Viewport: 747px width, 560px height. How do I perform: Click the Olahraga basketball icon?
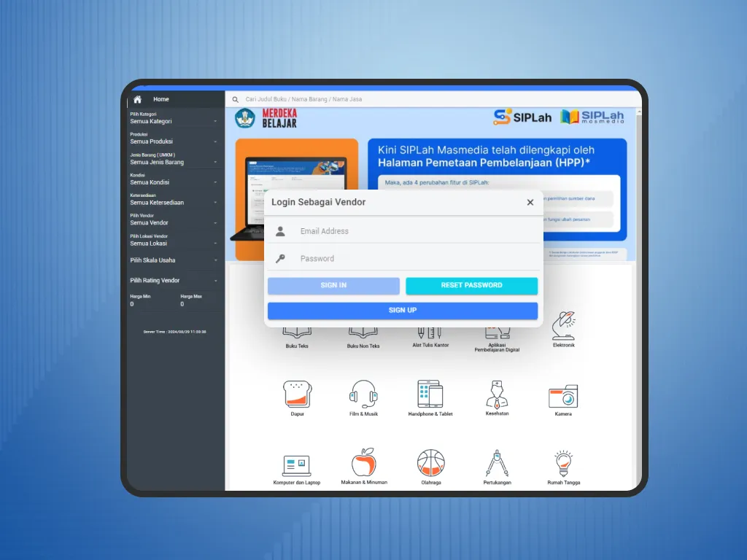tap(430, 463)
